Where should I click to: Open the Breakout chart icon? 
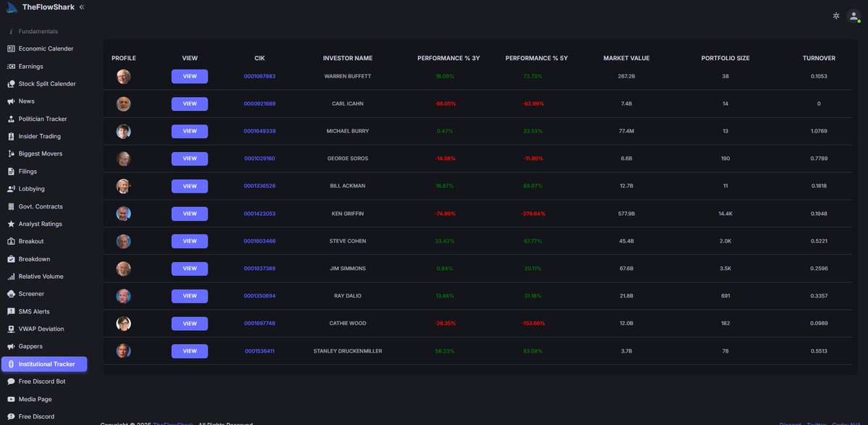pyautogui.click(x=11, y=241)
